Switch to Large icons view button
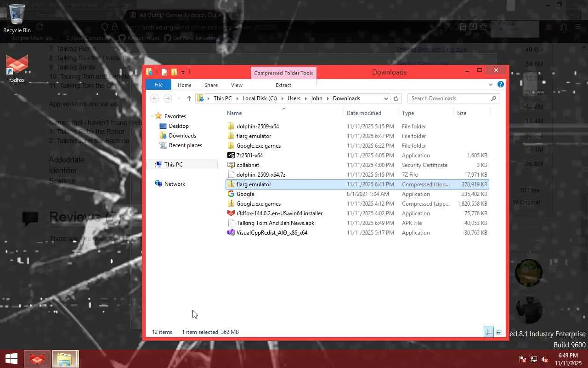The image size is (588, 368). (x=499, y=332)
